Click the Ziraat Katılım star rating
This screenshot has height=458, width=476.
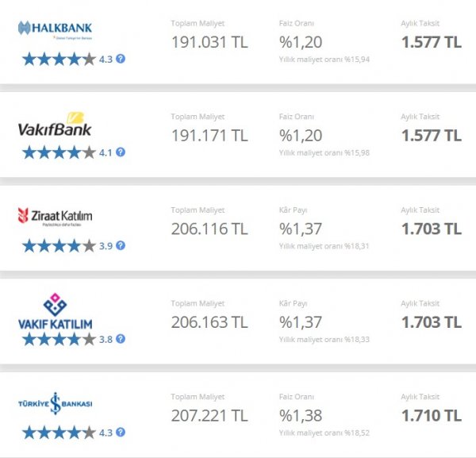coord(59,246)
